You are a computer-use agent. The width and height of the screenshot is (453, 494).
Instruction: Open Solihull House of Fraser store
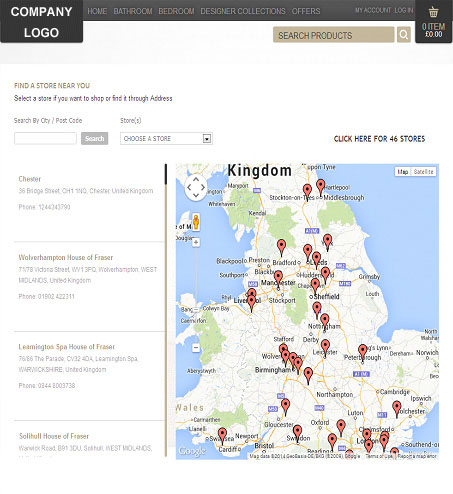(54, 436)
